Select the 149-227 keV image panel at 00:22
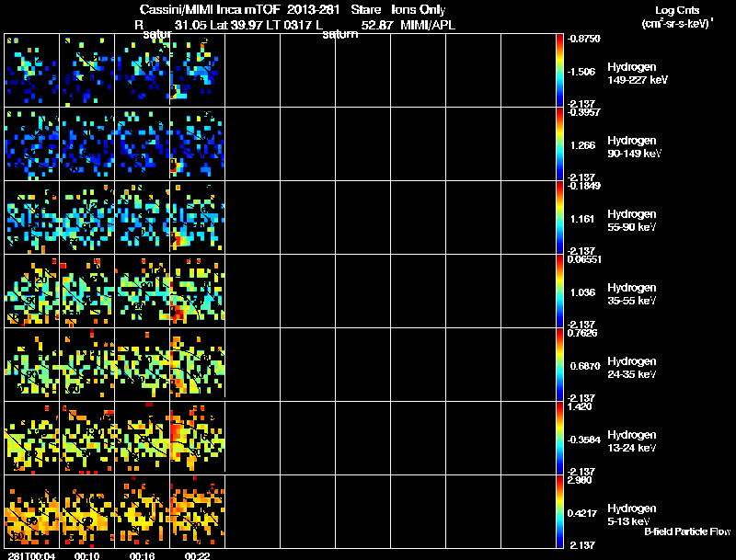This screenshot has width=736, height=560. click(x=198, y=71)
